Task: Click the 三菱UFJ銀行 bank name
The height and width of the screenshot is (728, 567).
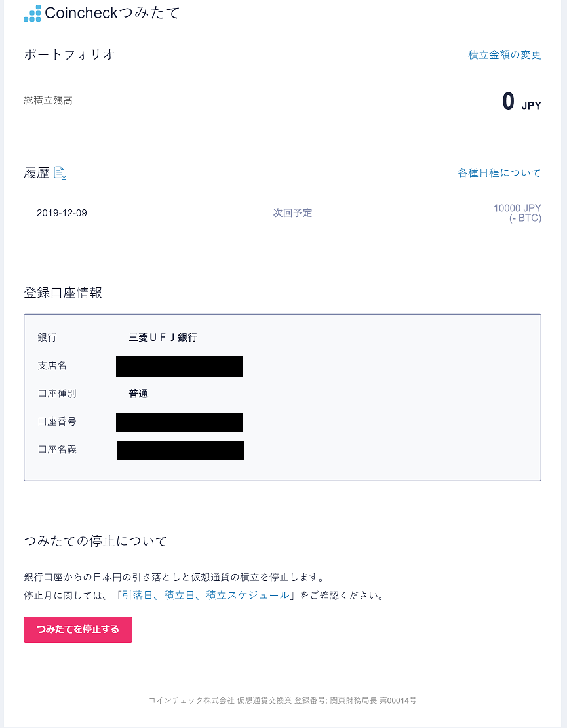Action: pos(163,338)
